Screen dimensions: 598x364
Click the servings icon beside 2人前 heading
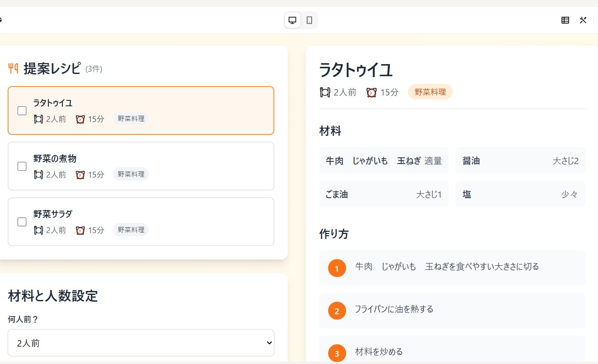[325, 92]
